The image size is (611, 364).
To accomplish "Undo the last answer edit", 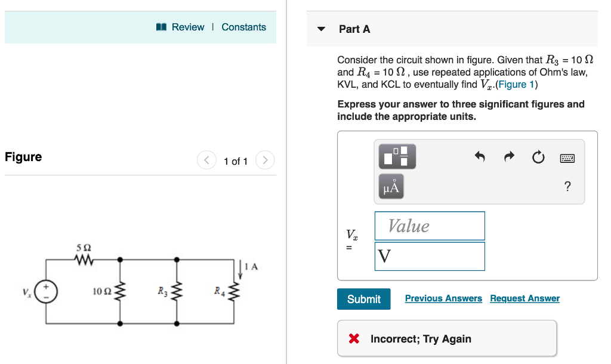I will [480, 157].
